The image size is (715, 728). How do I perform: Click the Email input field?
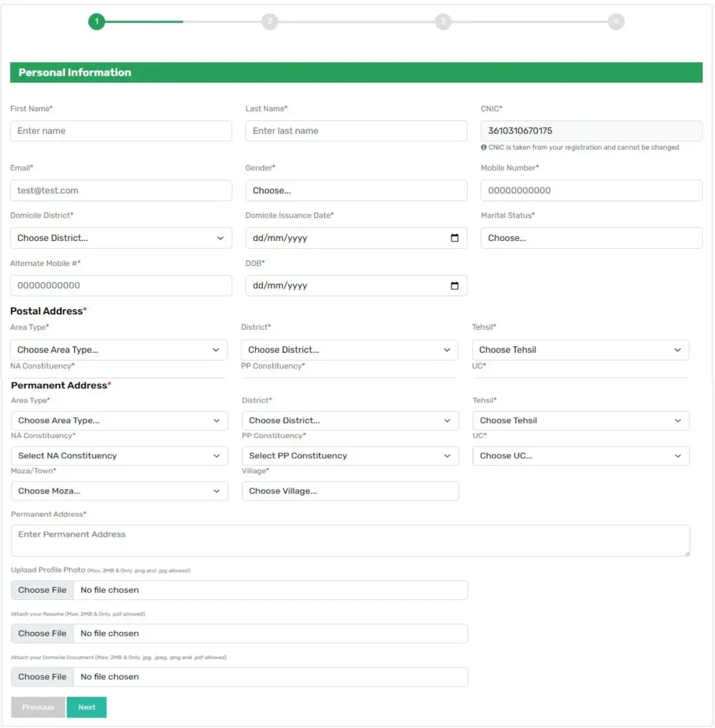pyautogui.click(x=121, y=190)
